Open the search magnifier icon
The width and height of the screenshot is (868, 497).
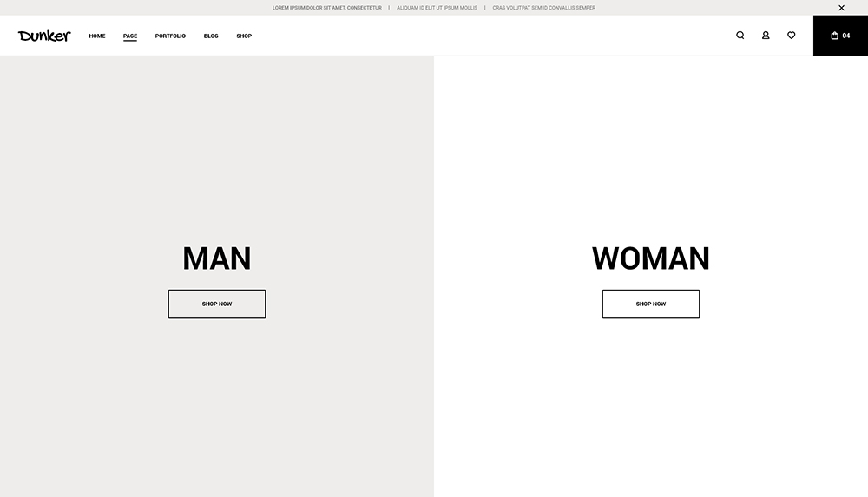point(740,36)
